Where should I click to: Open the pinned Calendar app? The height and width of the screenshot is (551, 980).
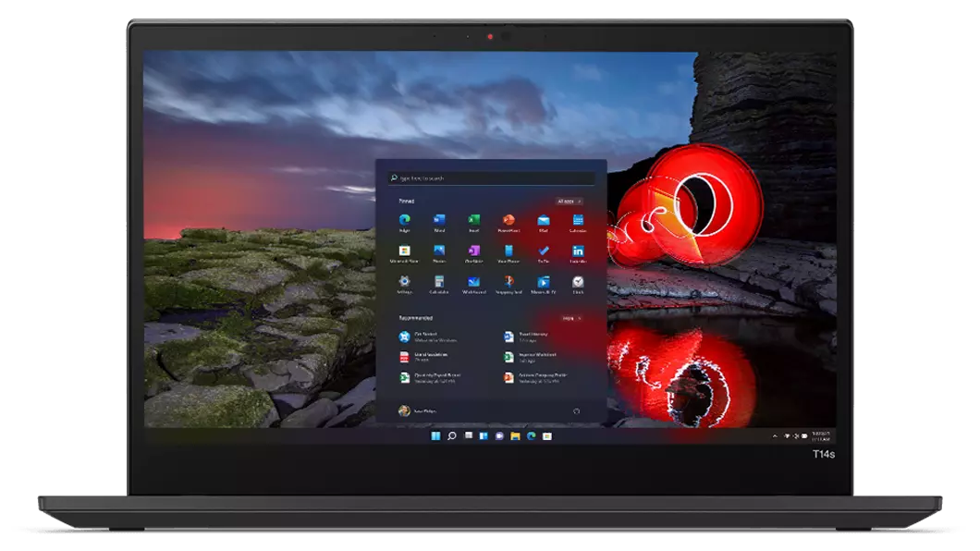578,221
